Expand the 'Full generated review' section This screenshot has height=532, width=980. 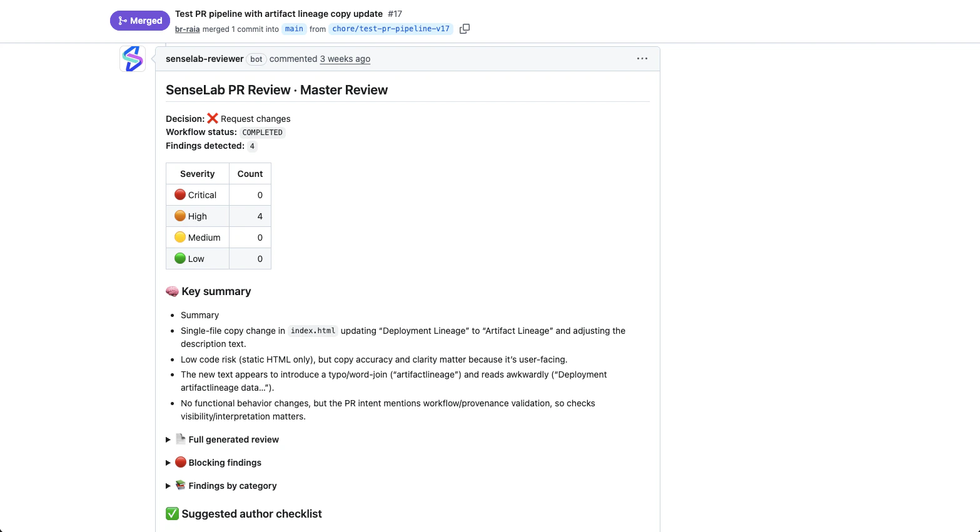tap(222, 439)
